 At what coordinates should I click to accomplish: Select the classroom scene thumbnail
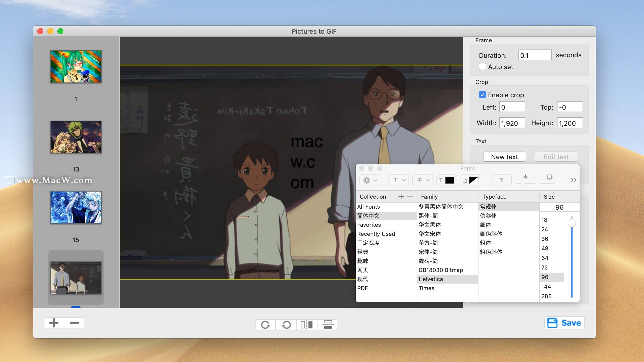coord(76,278)
